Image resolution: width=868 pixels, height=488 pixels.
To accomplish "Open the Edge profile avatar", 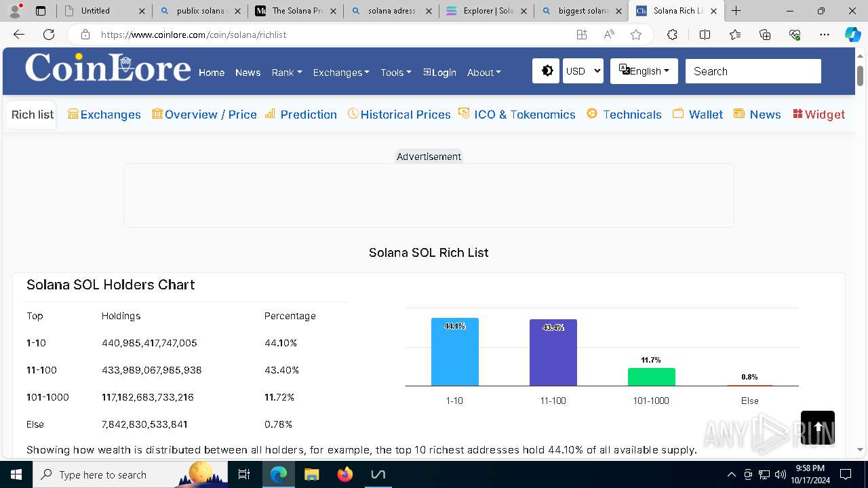I will (x=15, y=11).
